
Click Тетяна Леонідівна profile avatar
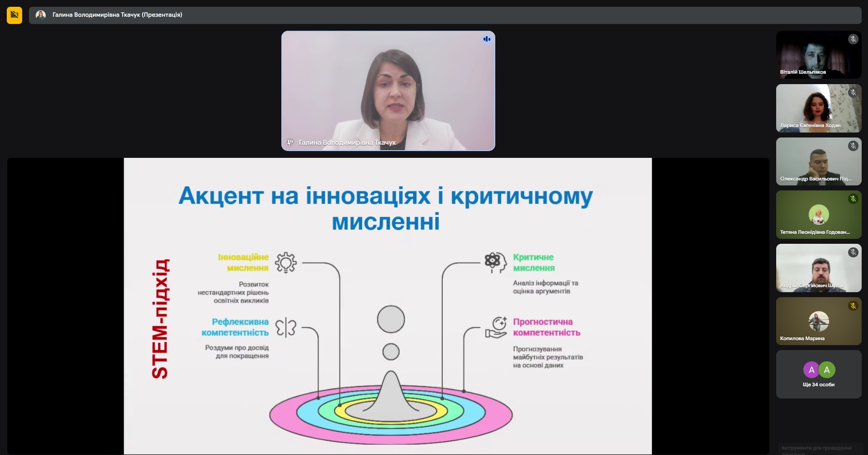(818, 214)
